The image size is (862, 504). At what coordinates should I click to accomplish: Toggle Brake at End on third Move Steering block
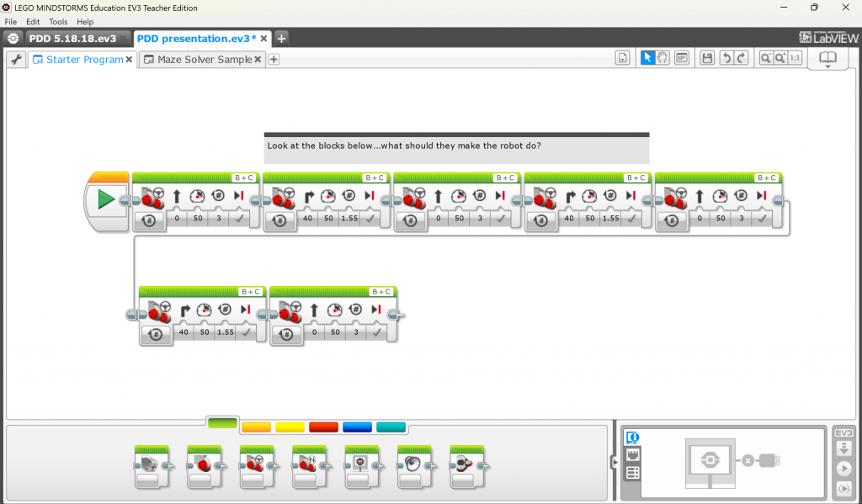500,218
